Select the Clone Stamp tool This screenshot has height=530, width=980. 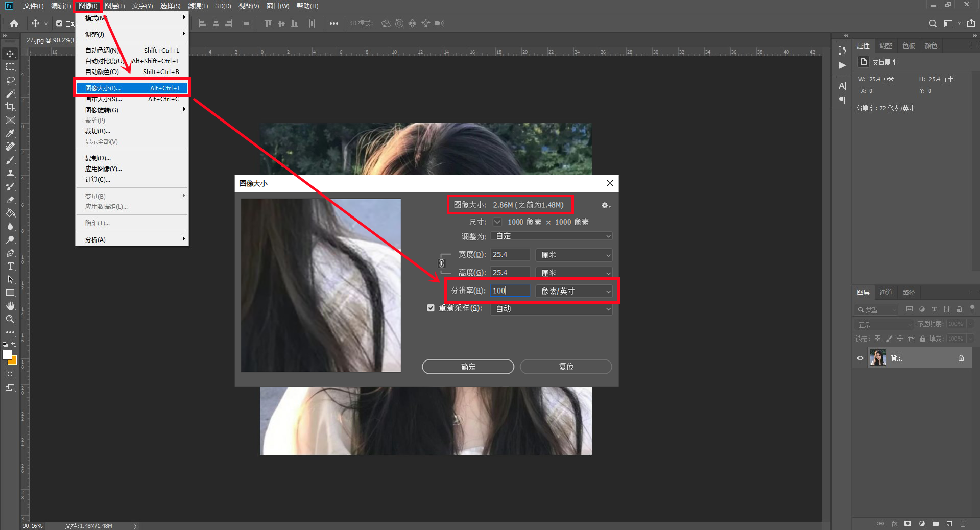[10, 173]
